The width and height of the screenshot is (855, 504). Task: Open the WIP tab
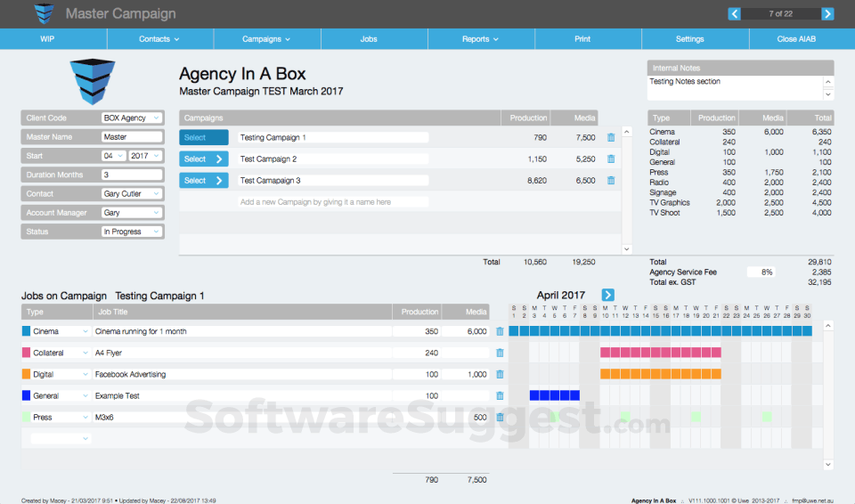click(x=53, y=38)
